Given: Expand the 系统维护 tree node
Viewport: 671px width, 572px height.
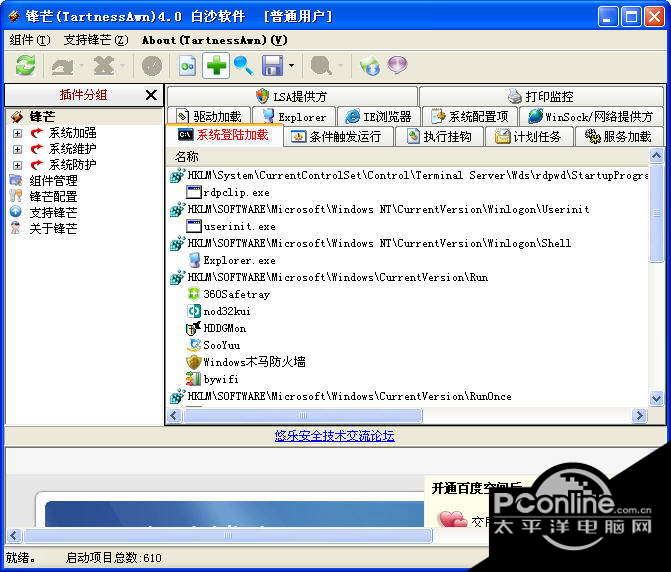Looking at the screenshot, I should [17, 149].
